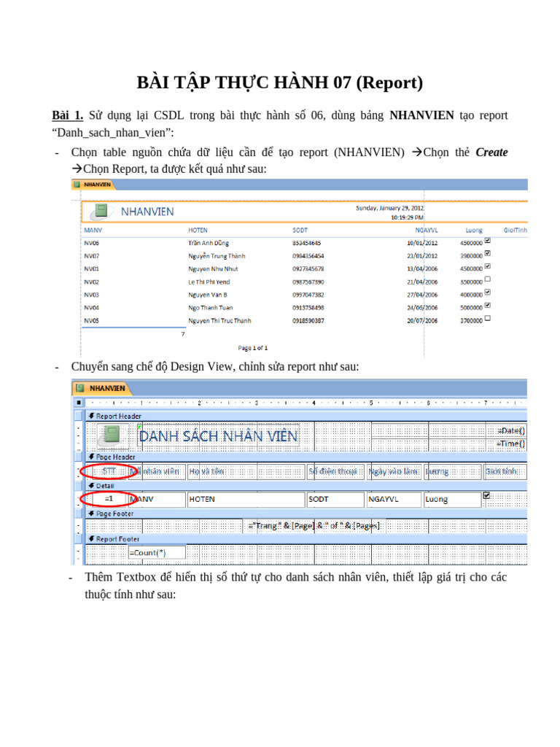Select the NV01 cell in the report
This screenshot has width=560, height=747.
click(91, 268)
